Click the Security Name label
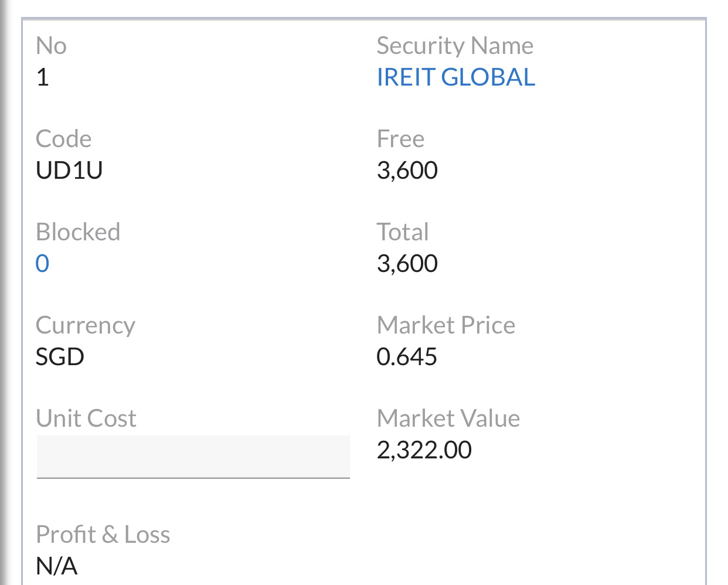Viewport: 728px width, 585px height. [455, 46]
